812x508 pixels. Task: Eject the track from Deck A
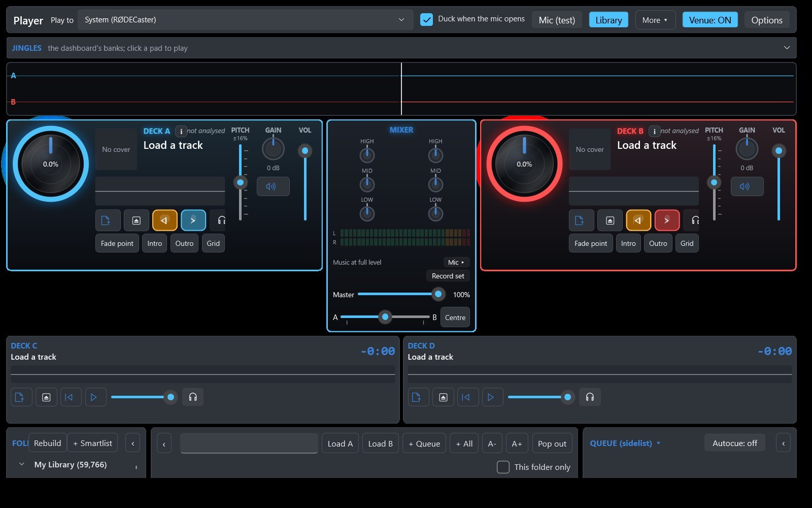click(x=136, y=220)
